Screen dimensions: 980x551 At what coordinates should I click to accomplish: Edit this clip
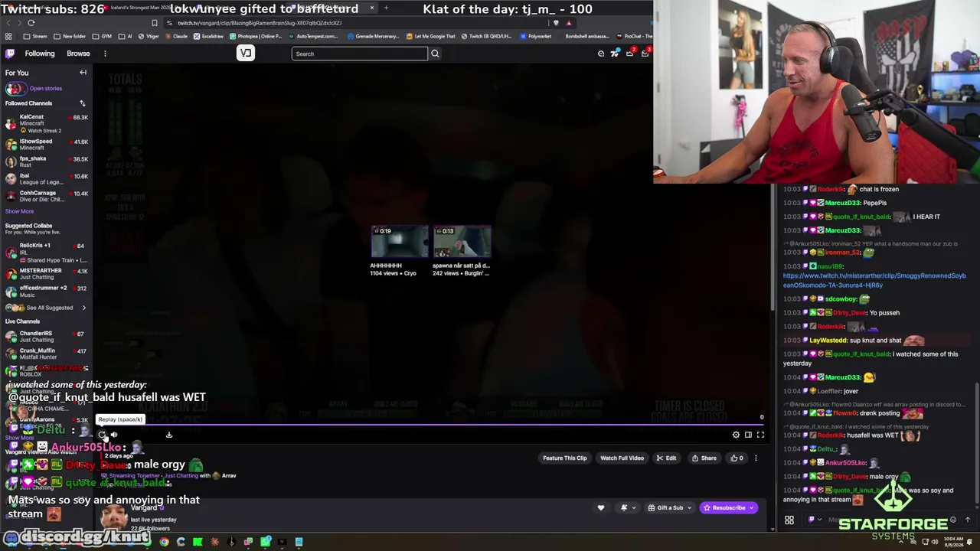pyautogui.click(x=666, y=458)
